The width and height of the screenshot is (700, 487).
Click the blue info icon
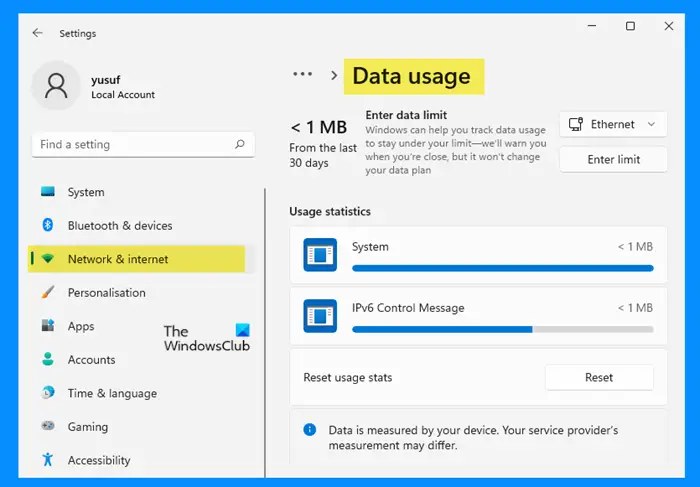pyautogui.click(x=310, y=430)
